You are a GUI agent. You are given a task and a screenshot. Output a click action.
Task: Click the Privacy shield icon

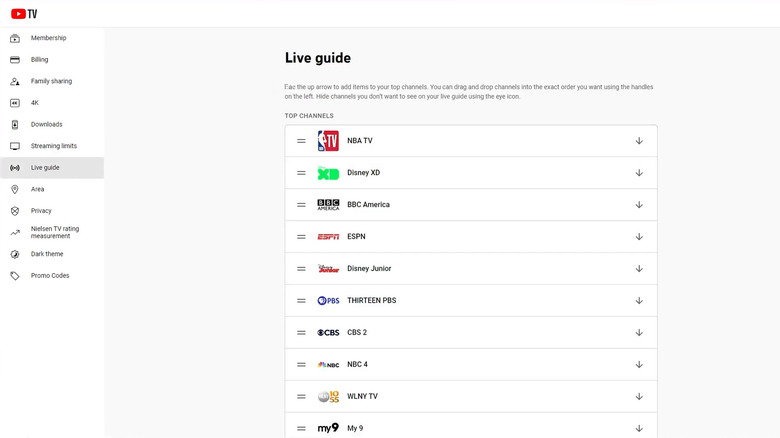tap(15, 211)
